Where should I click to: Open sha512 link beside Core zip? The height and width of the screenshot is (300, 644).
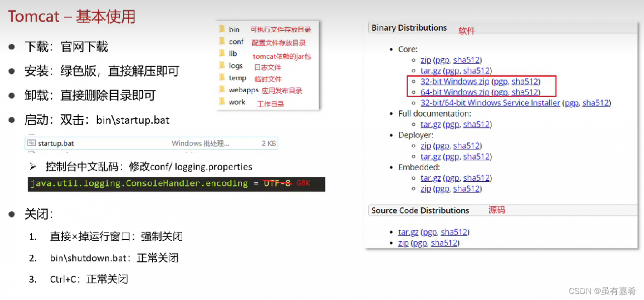click(466, 60)
